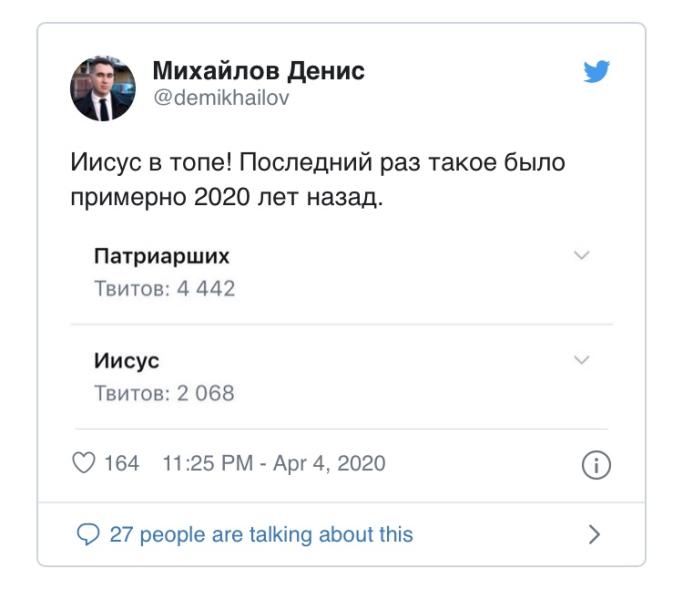Click tweet text "Иисус в топе!"

(x=152, y=162)
